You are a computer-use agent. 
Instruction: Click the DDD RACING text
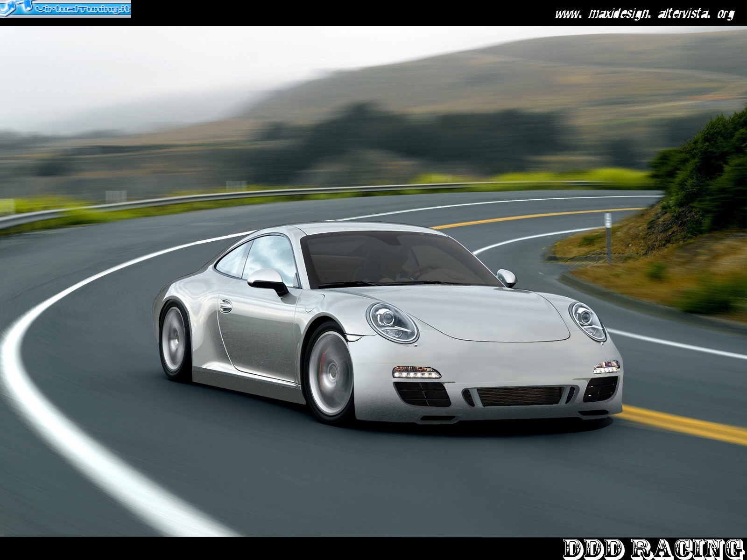point(654,549)
